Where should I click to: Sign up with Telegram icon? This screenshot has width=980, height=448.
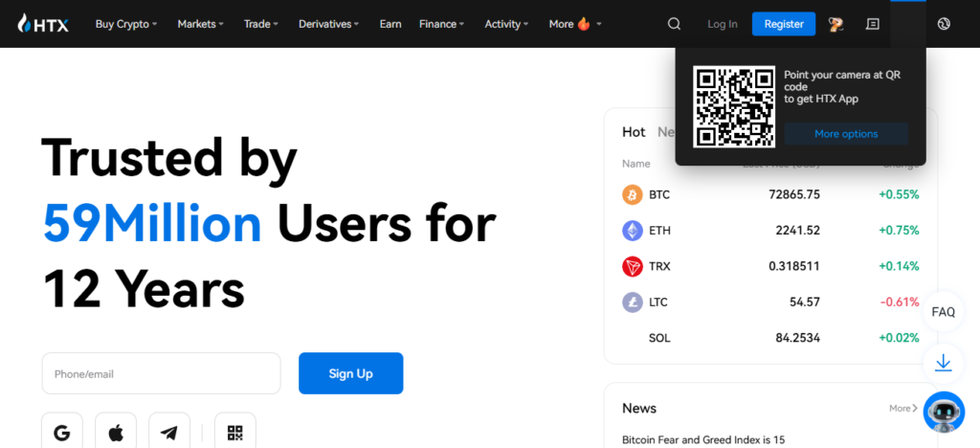click(x=168, y=433)
